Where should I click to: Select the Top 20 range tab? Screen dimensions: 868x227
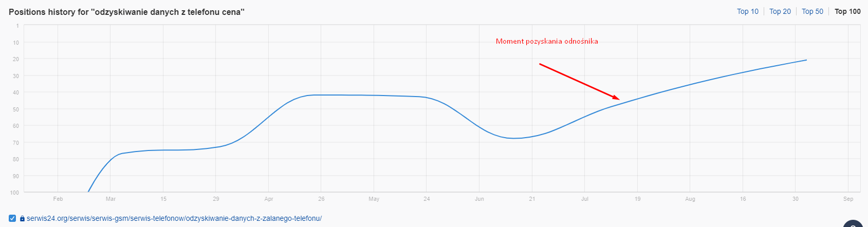pyautogui.click(x=780, y=11)
